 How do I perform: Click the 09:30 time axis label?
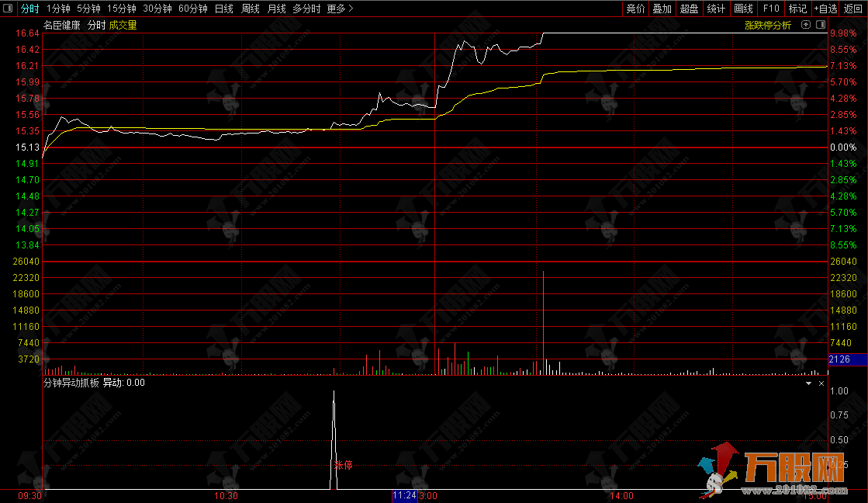pos(29,496)
